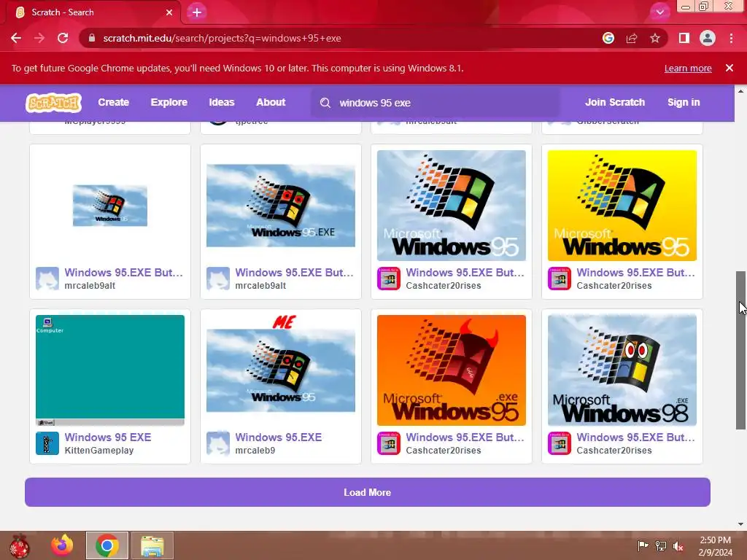The image size is (747, 560).
Task: Click the Chrome icon in the taskbar
Action: pyautogui.click(x=107, y=545)
